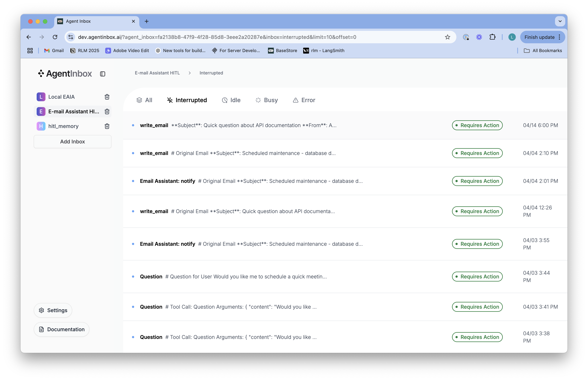This screenshot has width=588, height=380.
Task: Switch to the Idle tab
Action: click(x=231, y=100)
